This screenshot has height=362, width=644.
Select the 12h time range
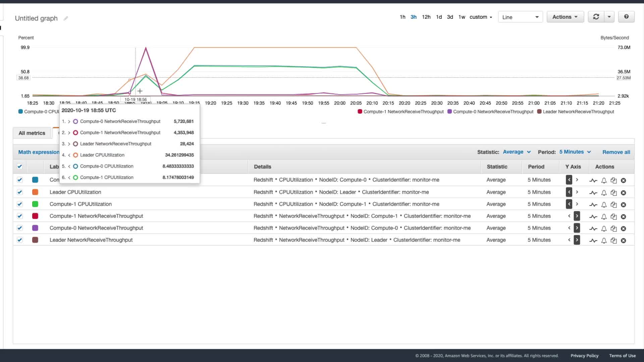pos(426,17)
